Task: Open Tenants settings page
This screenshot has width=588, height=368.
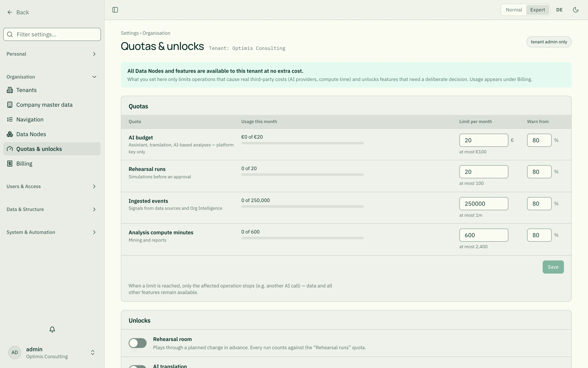Action: [52, 90]
